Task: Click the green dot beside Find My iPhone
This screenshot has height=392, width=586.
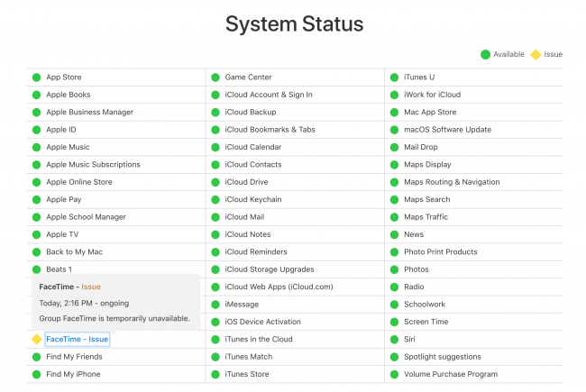Action: [x=37, y=375]
